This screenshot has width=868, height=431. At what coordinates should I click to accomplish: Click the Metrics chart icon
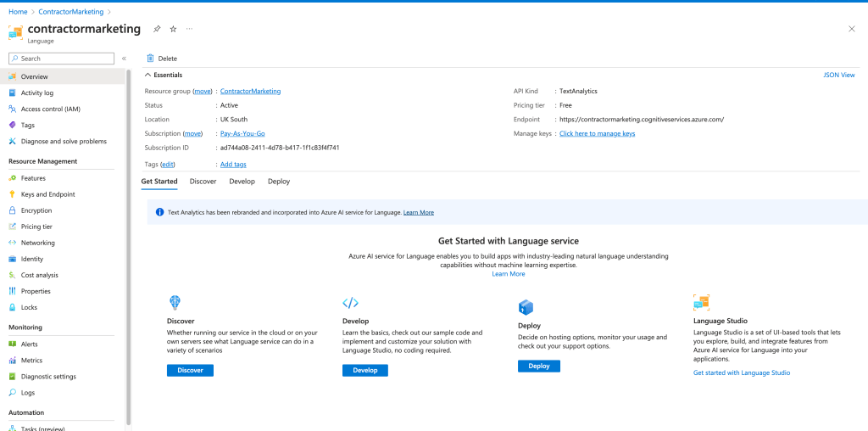[x=12, y=360]
